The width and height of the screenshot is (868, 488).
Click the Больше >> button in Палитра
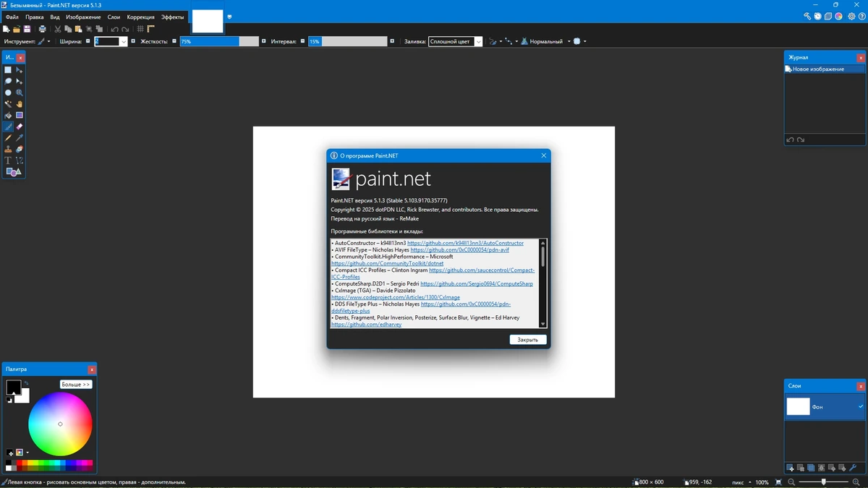pos(76,385)
